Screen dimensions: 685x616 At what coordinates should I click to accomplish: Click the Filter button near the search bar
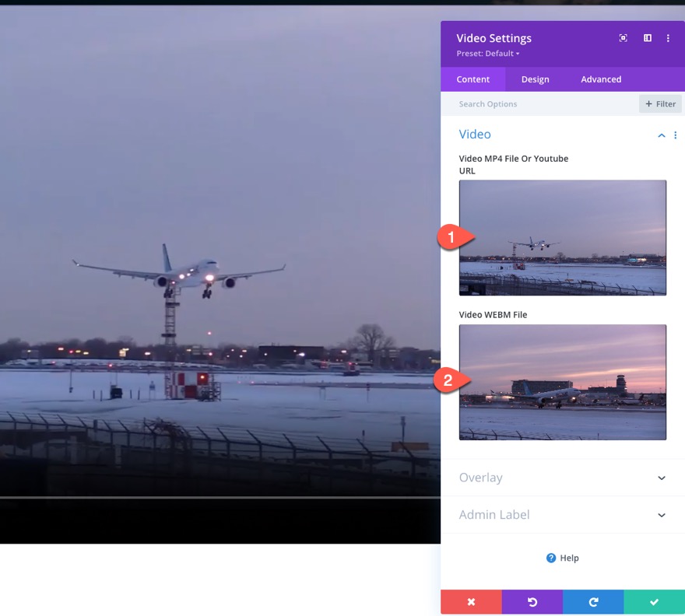point(659,103)
